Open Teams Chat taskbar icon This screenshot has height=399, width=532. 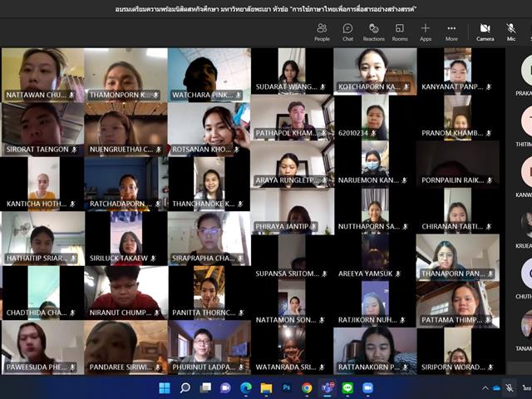225,388
